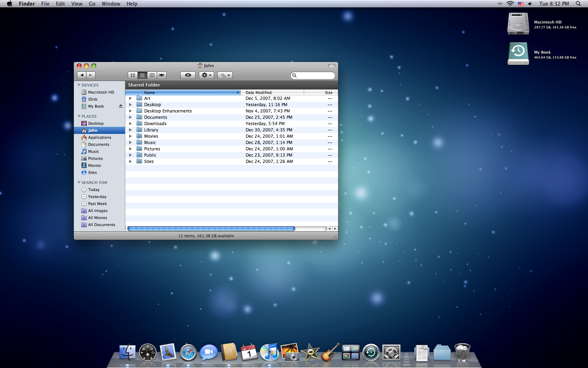Open the View menu

(77, 4)
